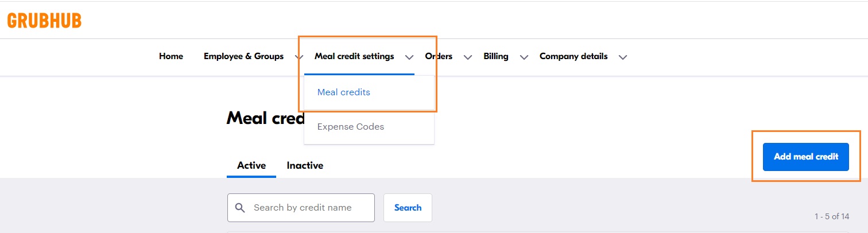Go to the Home menu item

point(171,56)
